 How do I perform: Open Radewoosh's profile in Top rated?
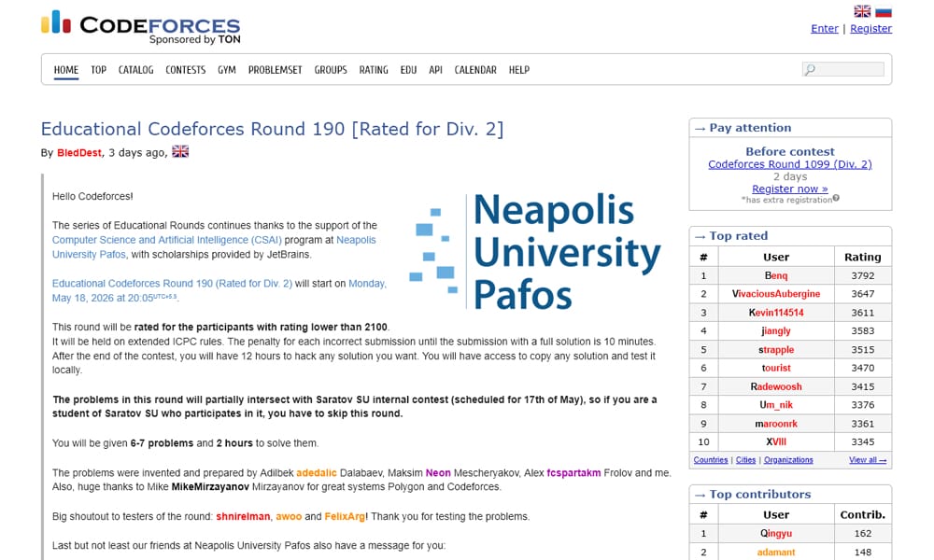click(x=776, y=386)
